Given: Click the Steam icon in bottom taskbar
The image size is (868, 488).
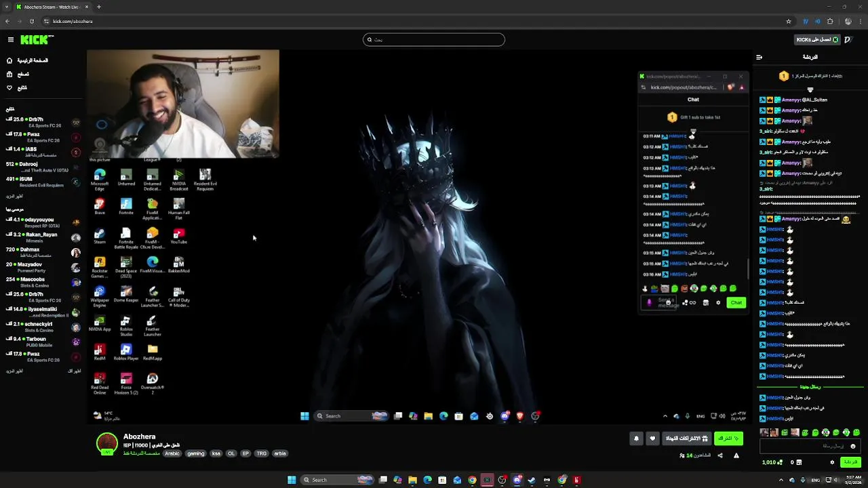Looking at the screenshot, I should coord(532,480).
